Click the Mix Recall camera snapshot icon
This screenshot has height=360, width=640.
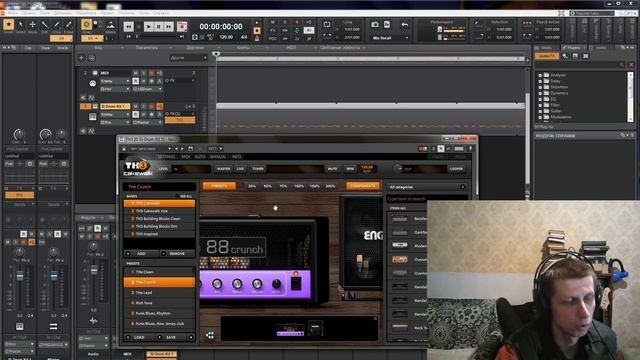point(375,25)
